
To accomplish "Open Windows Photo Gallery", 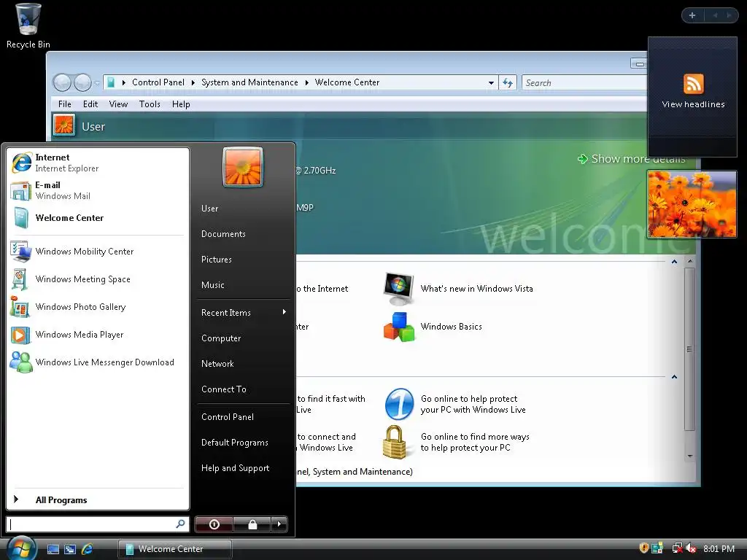I will [98, 307].
